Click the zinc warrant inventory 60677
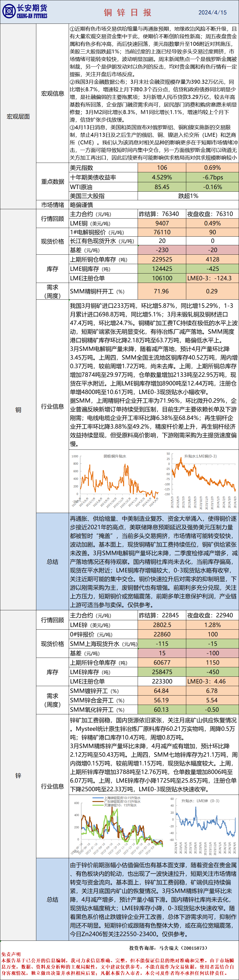This screenshot has width=239, height=980. coord(162,663)
